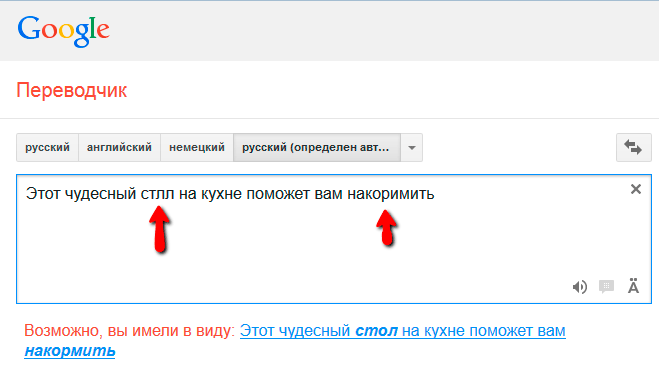Click the Переводчик heading
The height and width of the screenshot is (374, 659).
click(x=71, y=90)
